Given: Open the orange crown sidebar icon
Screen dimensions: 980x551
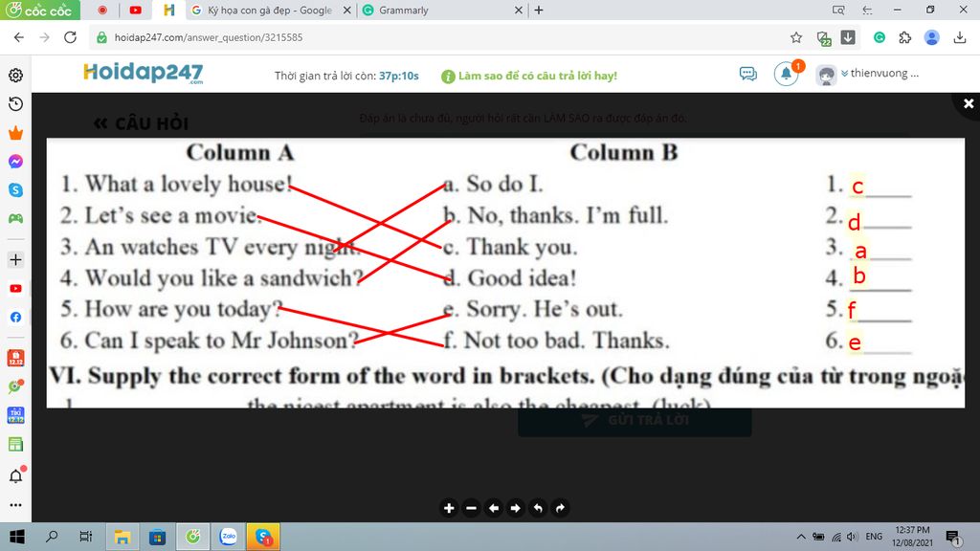Looking at the screenshot, I should [15, 132].
